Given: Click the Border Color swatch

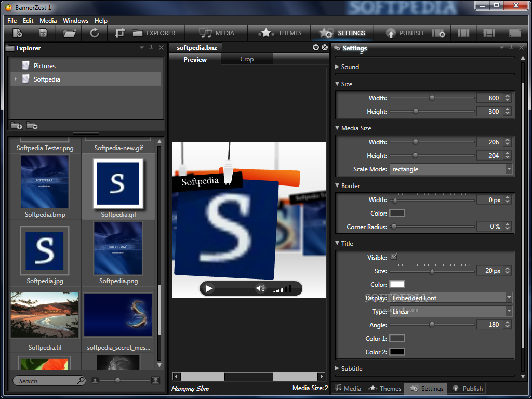Looking at the screenshot, I should pos(397,213).
